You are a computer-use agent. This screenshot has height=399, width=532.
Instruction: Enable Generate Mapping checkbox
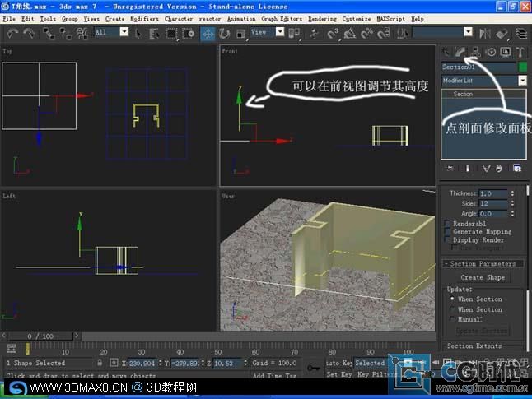[x=447, y=232]
